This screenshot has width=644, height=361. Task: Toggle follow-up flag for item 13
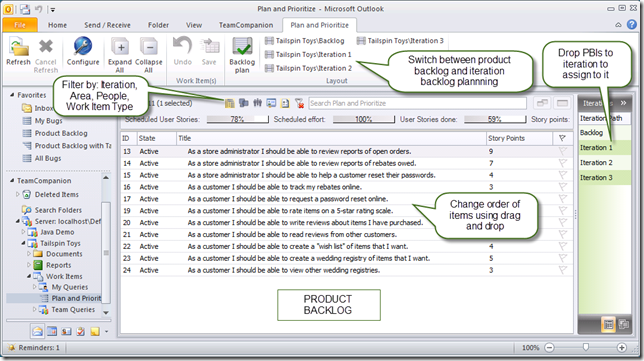tap(562, 152)
